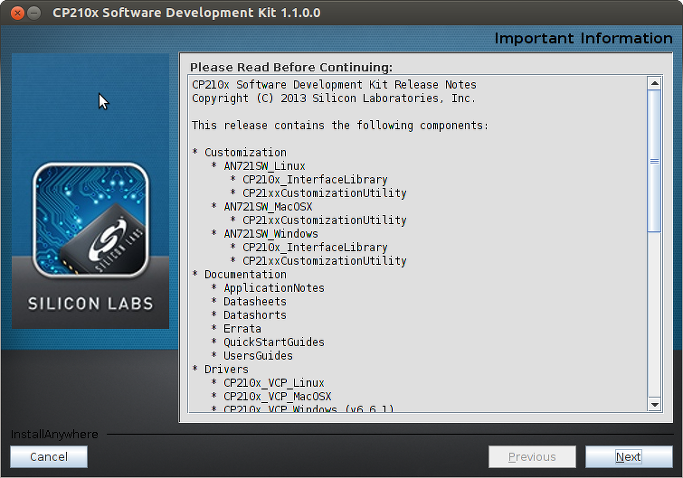Click 'This release contains the following components:' text
This screenshot has width=683, height=478.
pos(340,125)
